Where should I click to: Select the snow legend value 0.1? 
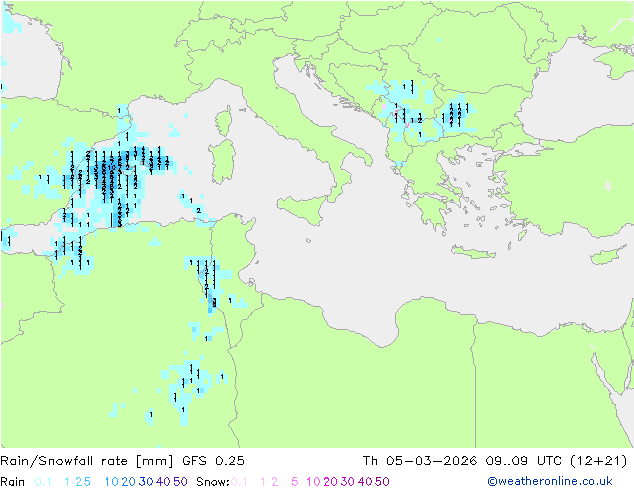coord(239,482)
